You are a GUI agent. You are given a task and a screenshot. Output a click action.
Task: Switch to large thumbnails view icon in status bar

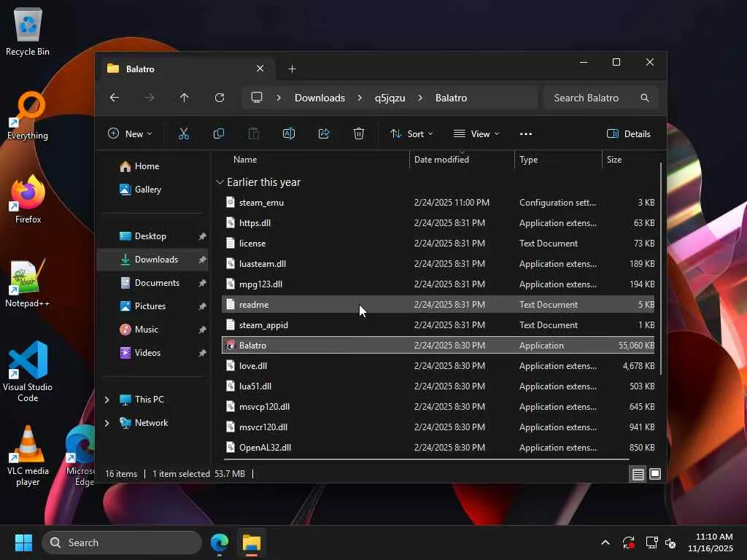[x=655, y=474]
